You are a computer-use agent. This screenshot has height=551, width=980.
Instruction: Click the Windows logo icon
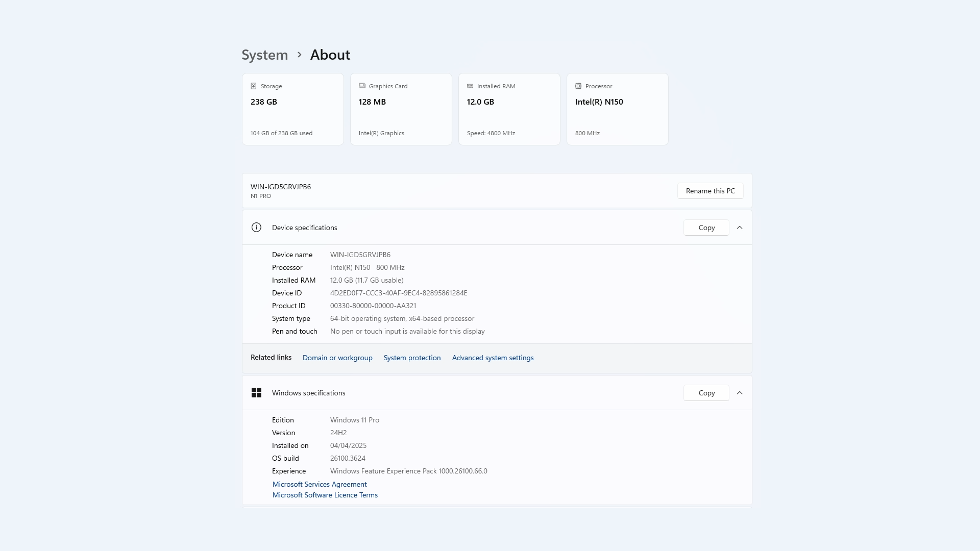pyautogui.click(x=256, y=393)
